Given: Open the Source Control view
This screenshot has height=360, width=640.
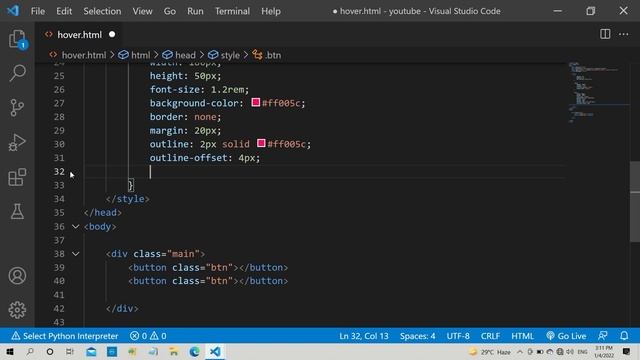Looking at the screenshot, I should click(x=17, y=108).
